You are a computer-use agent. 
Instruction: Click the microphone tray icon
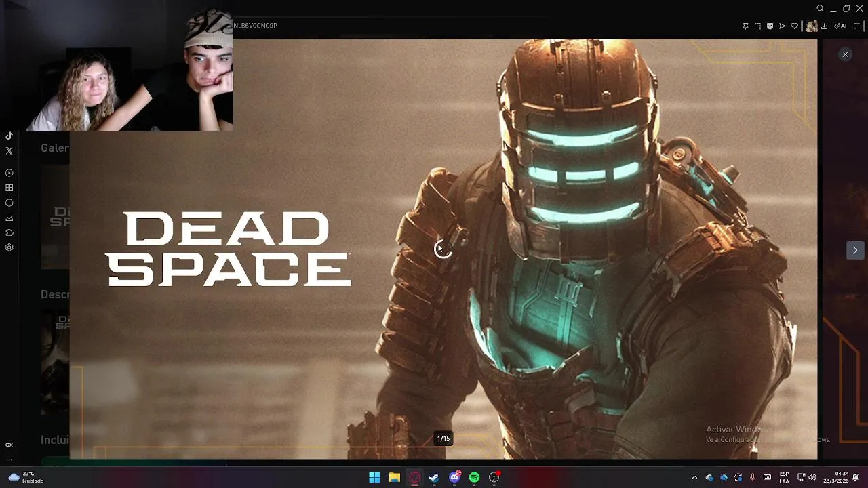coord(753,478)
